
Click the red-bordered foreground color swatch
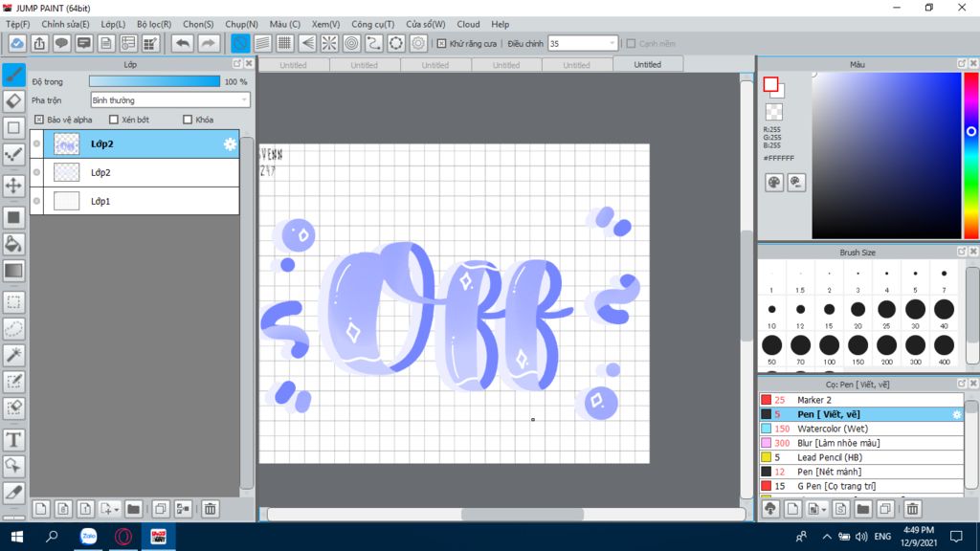(770, 84)
